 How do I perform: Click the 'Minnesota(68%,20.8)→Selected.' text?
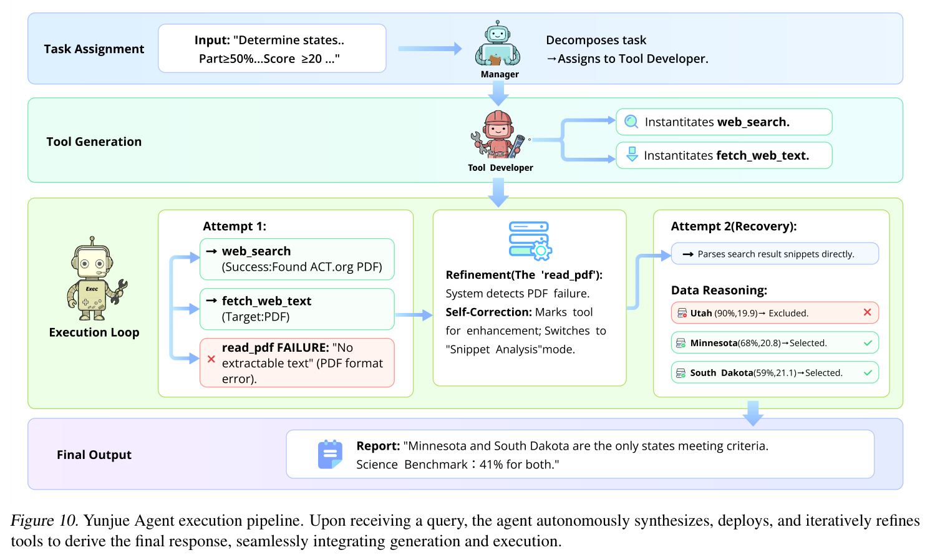pyautogui.click(x=758, y=343)
